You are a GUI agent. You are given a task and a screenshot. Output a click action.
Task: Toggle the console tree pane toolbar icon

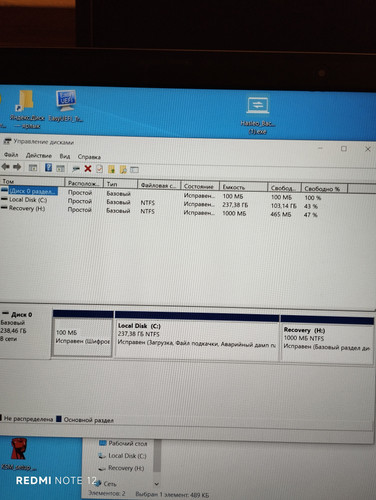coord(33,168)
